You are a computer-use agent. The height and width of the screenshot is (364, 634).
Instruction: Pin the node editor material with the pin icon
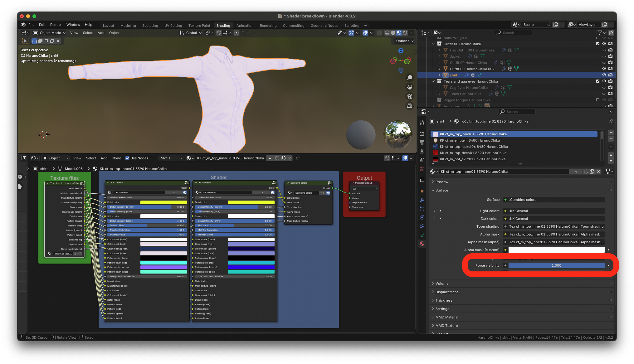click(x=297, y=158)
